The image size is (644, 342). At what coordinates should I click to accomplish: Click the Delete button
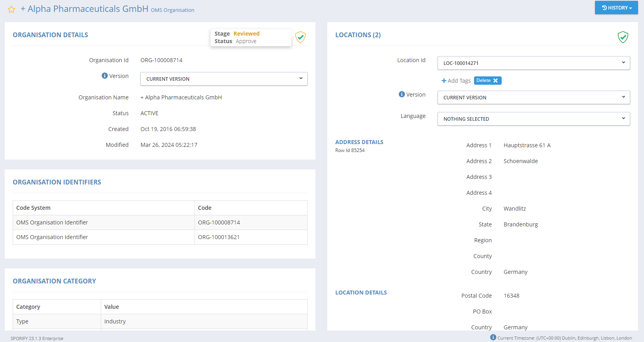pyautogui.click(x=483, y=80)
